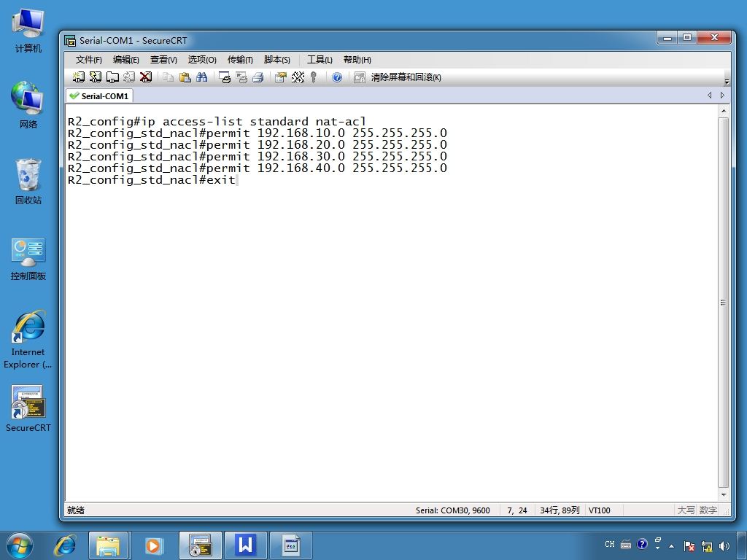This screenshot has height=560, width=747.
Task: Click the SecureCRT taskbar button
Action: [200, 545]
